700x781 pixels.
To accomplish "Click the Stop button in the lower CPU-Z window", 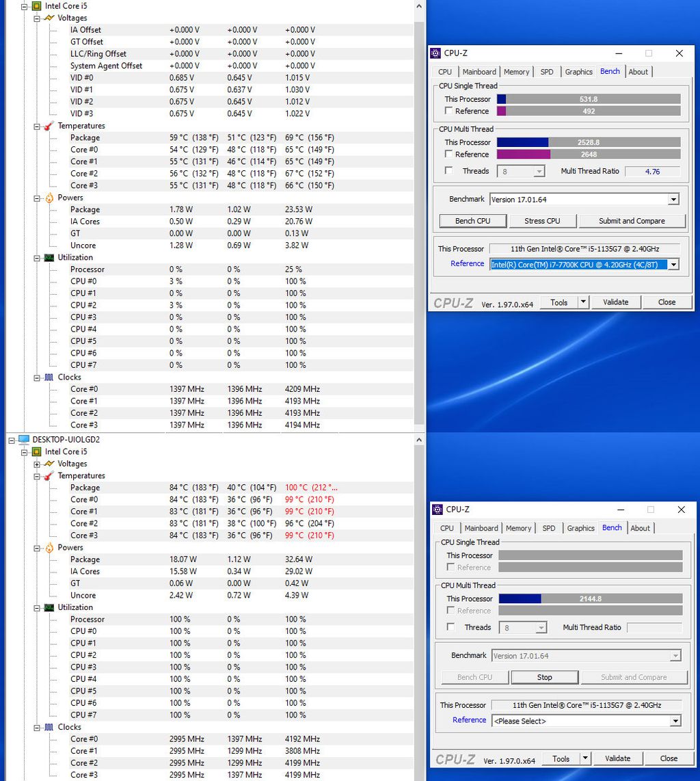I will click(545, 677).
